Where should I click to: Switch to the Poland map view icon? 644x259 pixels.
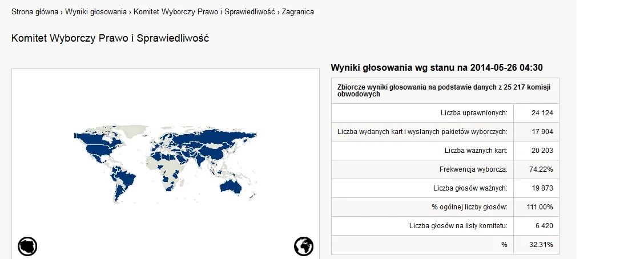point(27,246)
